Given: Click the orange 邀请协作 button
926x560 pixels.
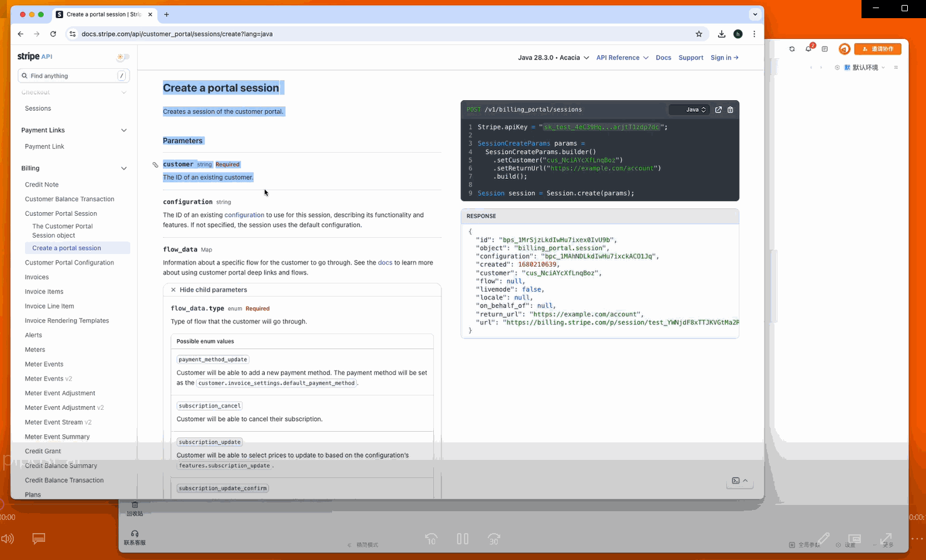Looking at the screenshot, I should pyautogui.click(x=878, y=49).
